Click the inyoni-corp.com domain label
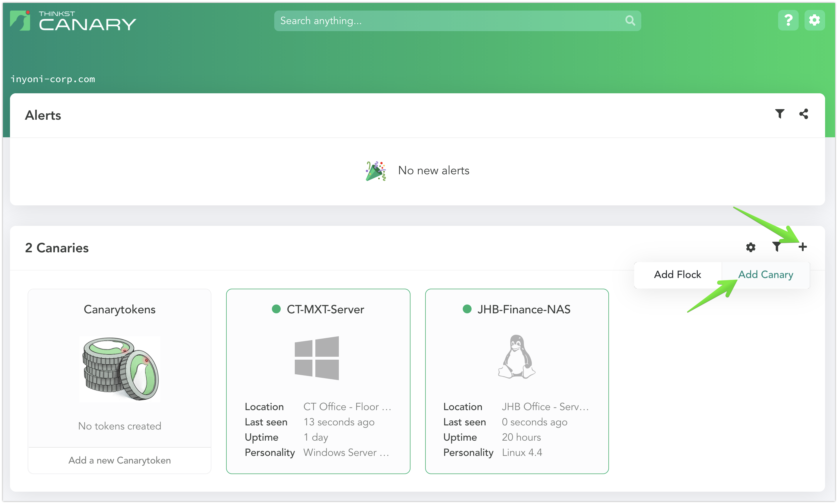Screen dimensions: 838x504 click(53, 79)
